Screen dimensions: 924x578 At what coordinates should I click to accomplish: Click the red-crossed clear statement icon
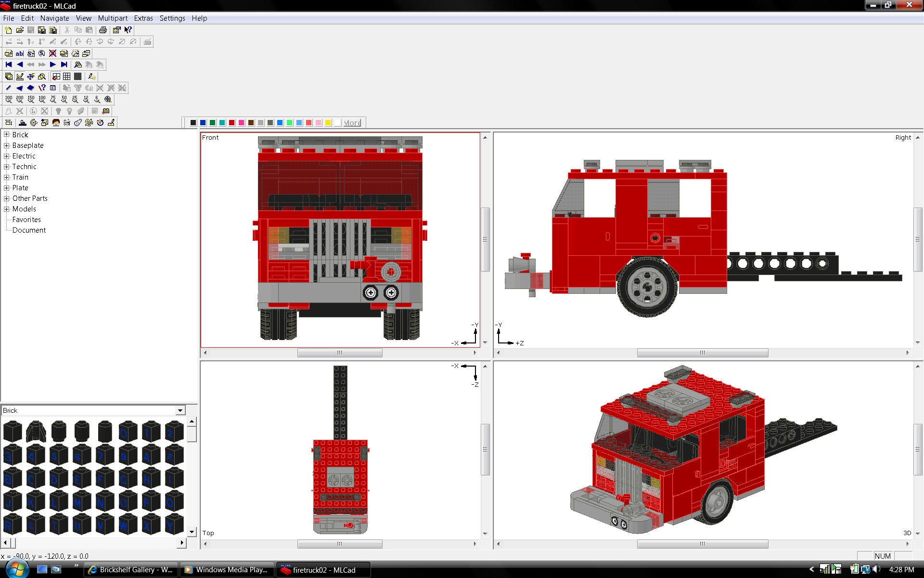53,53
